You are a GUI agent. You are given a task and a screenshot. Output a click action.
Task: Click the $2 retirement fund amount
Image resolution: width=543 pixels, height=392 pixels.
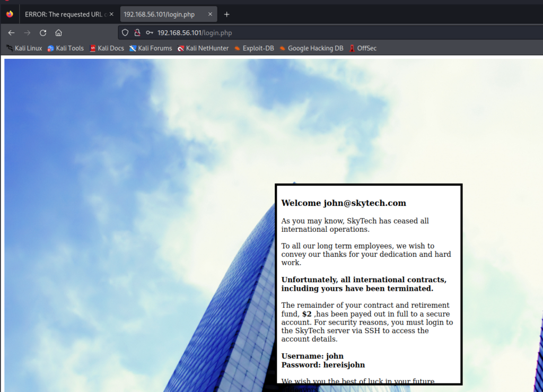(x=307, y=313)
